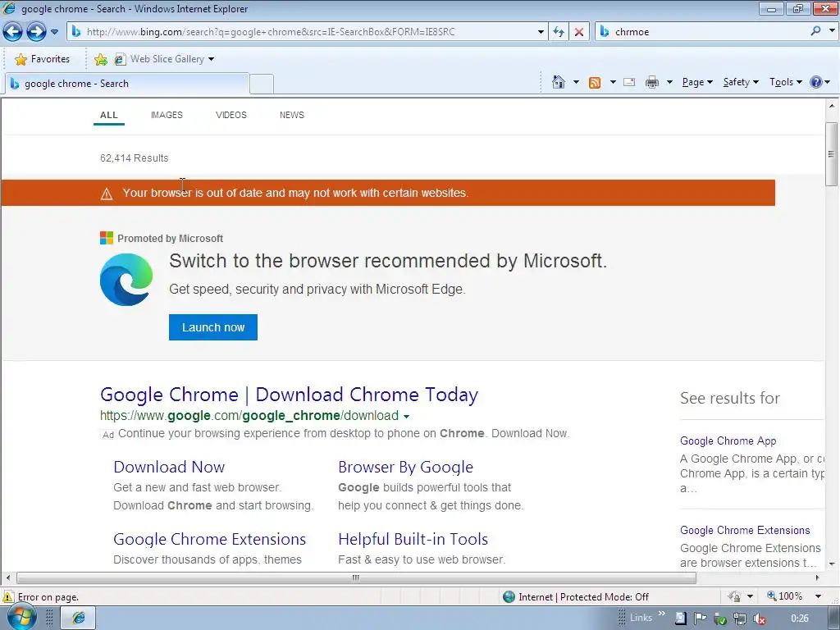Stop page loading with the red X
The width and height of the screenshot is (840, 630).
pos(578,32)
